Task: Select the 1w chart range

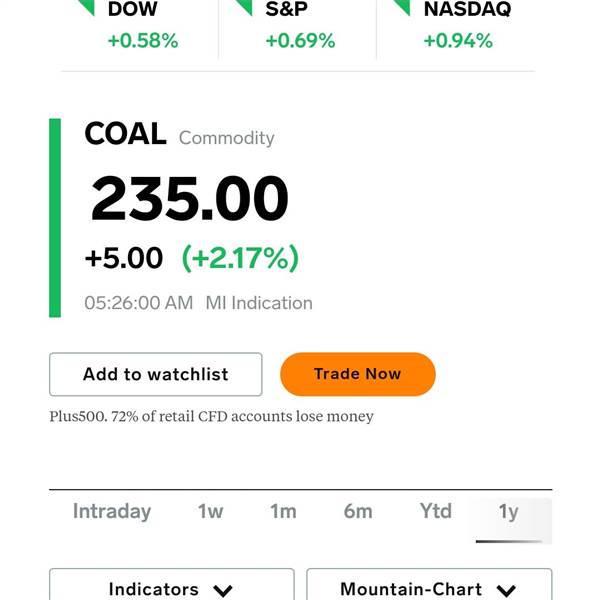Action: [210, 512]
